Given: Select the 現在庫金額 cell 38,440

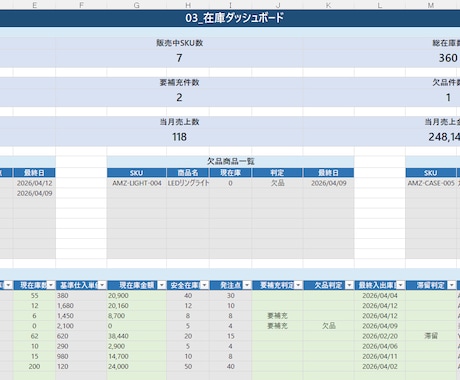Looking at the screenshot, I should pyautogui.click(x=137, y=336).
